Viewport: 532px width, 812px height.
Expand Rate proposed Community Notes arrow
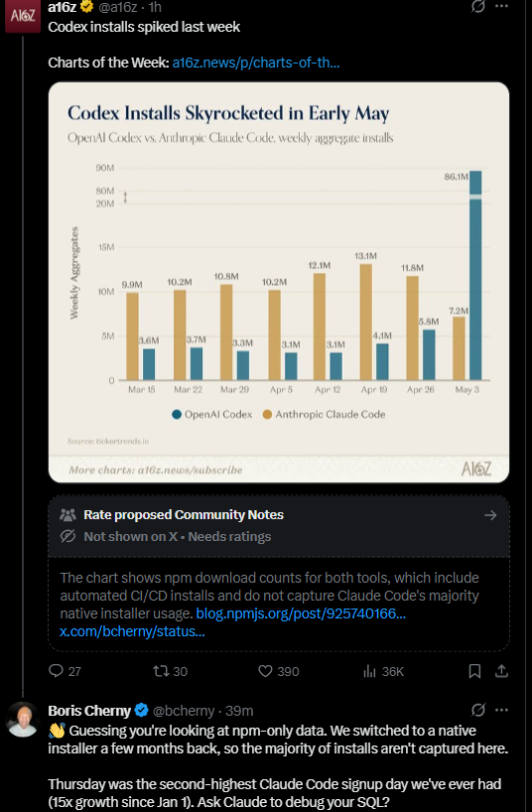tap(490, 515)
